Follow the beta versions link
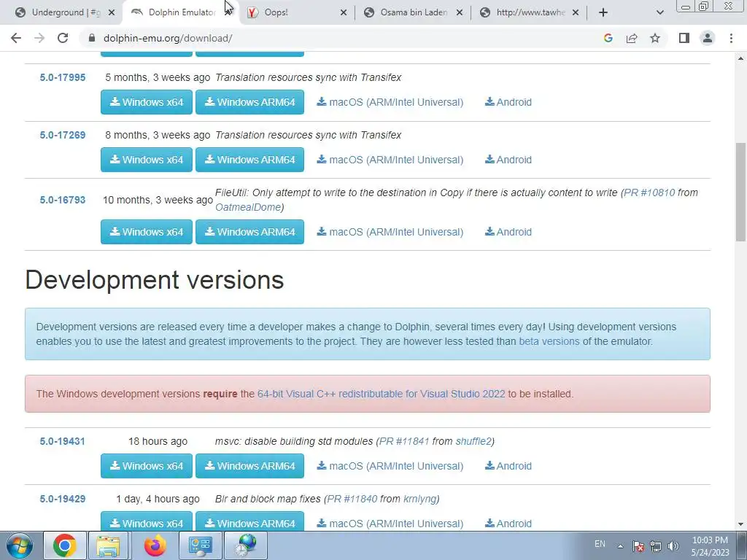The width and height of the screenshot is (747, 560). (549, 341)
